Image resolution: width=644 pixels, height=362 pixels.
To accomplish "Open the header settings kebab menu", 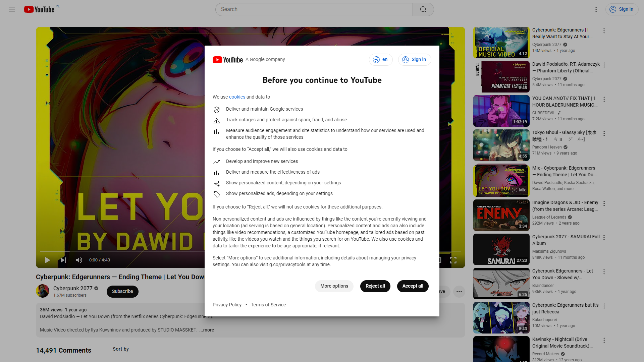I will [x=596, y=9].
